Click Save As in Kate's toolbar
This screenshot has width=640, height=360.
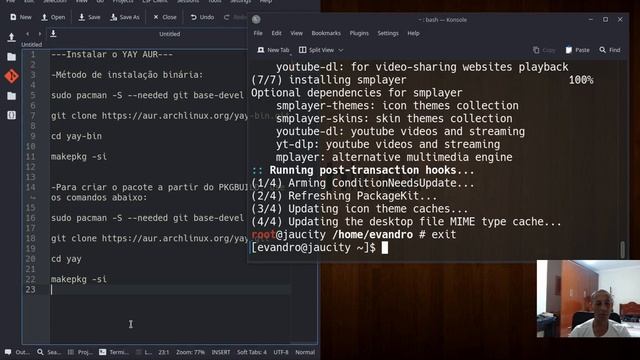point(125,17)
